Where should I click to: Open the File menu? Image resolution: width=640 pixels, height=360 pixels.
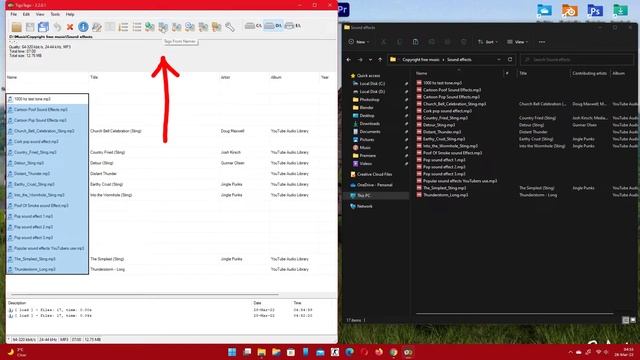13,14
